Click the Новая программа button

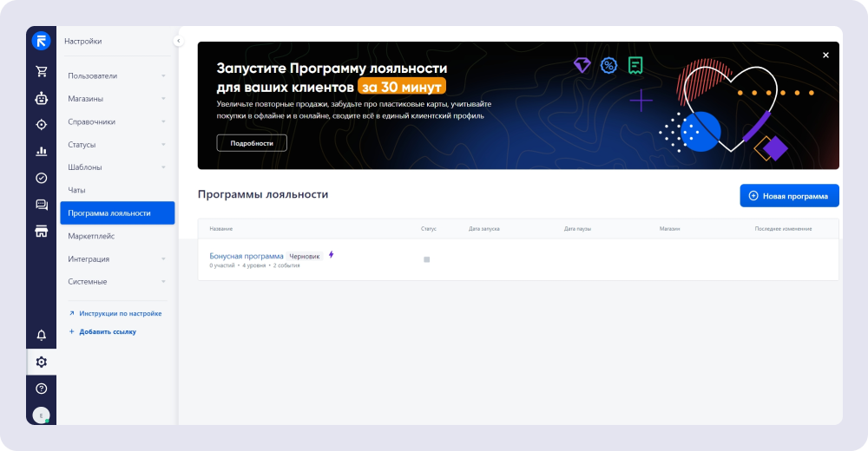point(789,196)
